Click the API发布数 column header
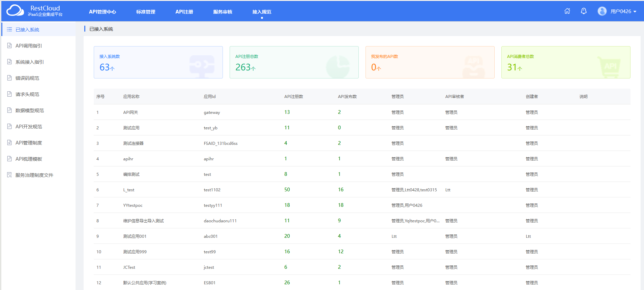Screen dimensions: 644x290 pos(347,96)
